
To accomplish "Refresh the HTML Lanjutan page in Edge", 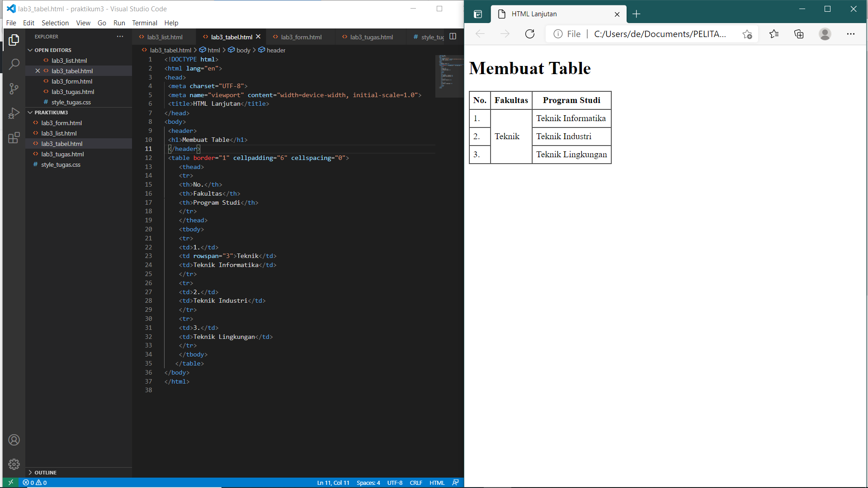I will pos(530,33).
